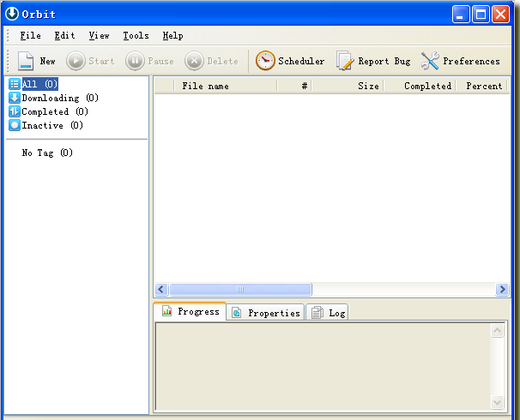Open the File menu

[x=30, y=36]
